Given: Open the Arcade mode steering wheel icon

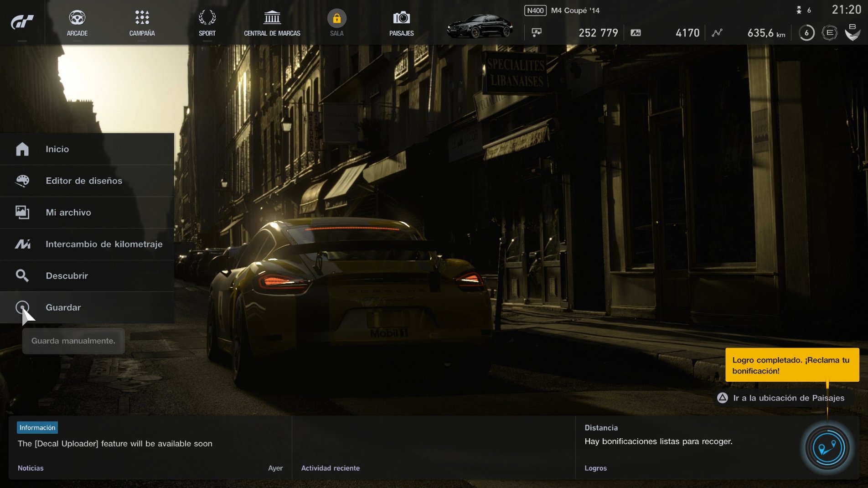Looking at the screenshot, I should tap(77, 18).
